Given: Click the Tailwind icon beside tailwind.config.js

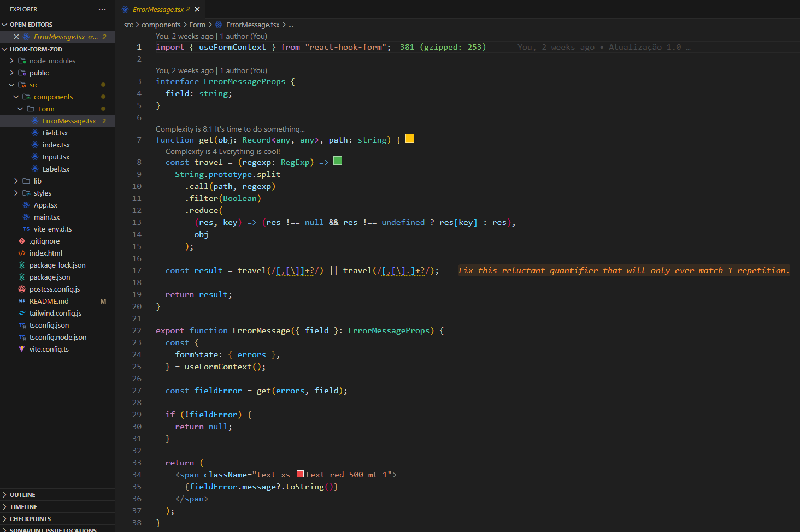Looking at the screenshot, I should pos(22,313).
